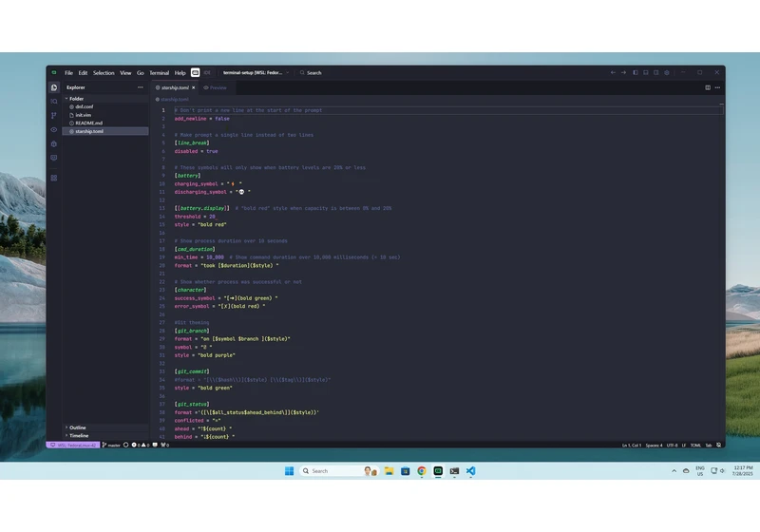Go back with the left arrow
Image resolution: width=760 pixels, height=532 pixels.
[x=613, y=73]
